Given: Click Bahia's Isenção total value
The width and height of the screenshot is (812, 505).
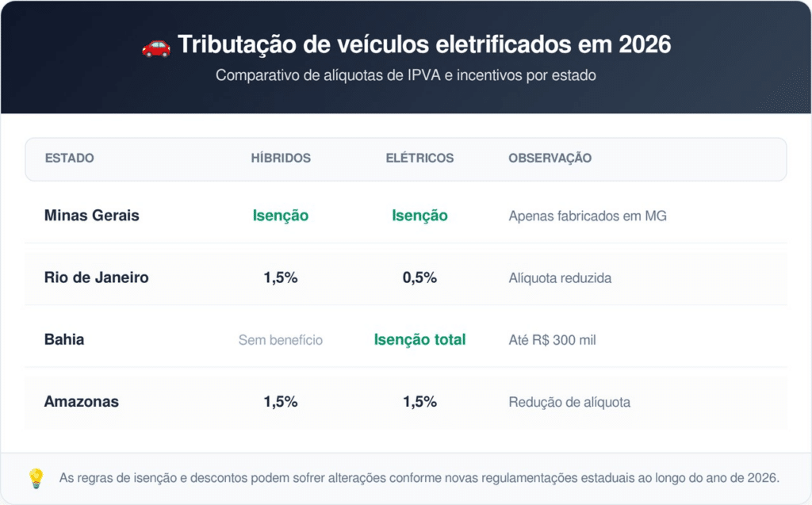Looking at the screenshot, I should click(x=419, y=340).
